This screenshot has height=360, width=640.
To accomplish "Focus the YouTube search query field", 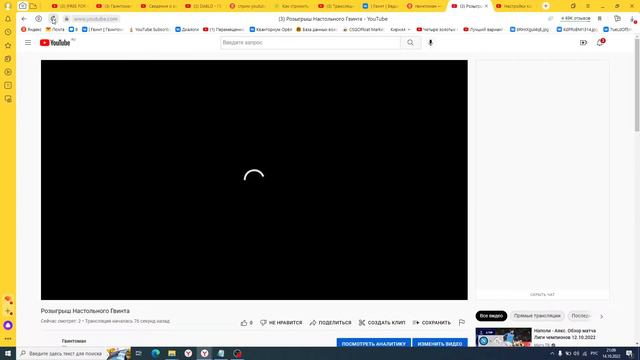I will pos(311,42).
